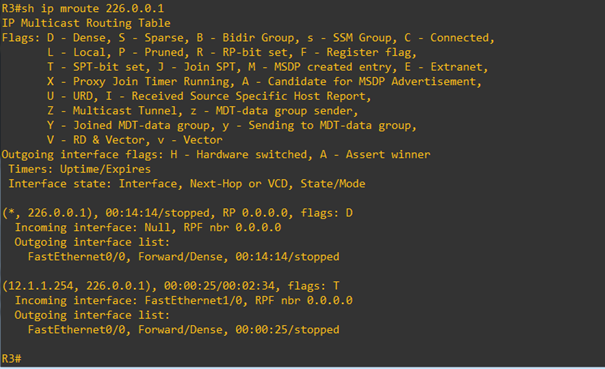
Task: Click the 'IP Multicast Routing Table' heading
Action: [x=86, y=23]
